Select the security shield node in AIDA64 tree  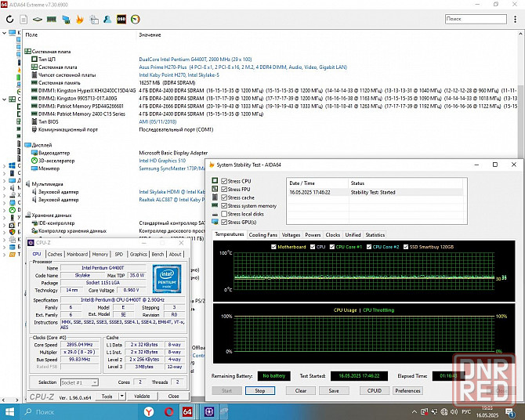click(12, 232)
